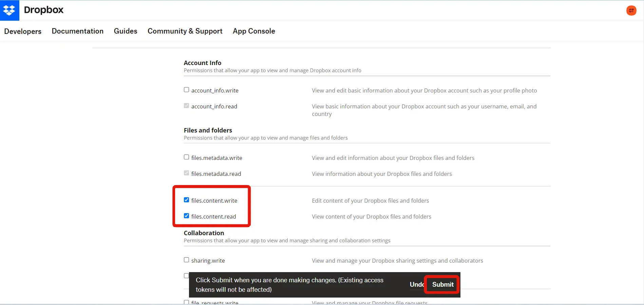Image resolution: width=644 pixels, height=305 pixels.
Task: Click Submit to save permission changes
Action: pyautogui.click(x=443, y=285)
